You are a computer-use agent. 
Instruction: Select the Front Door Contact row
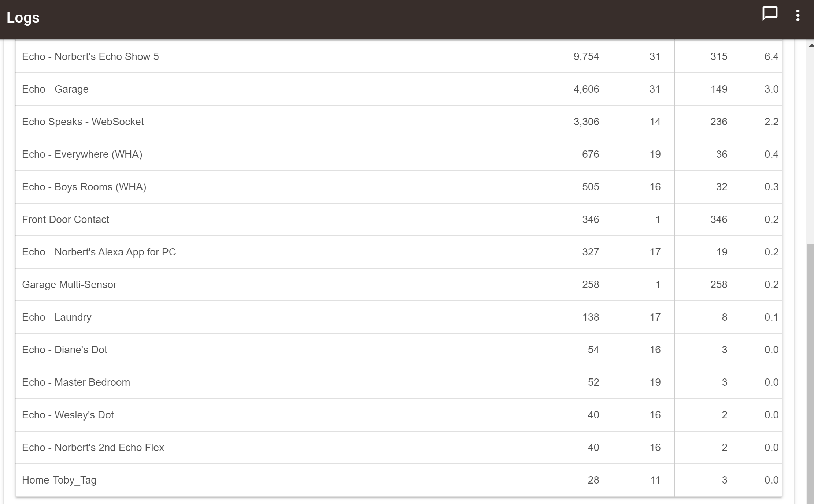(66, 220)
